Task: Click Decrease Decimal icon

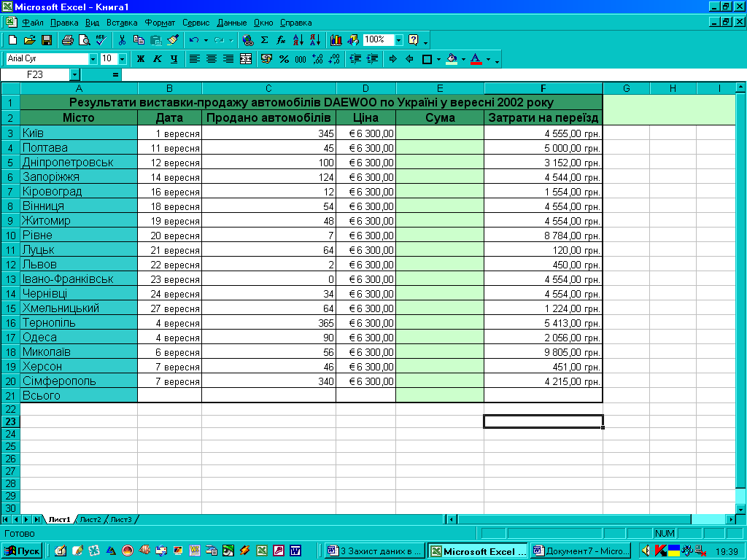Action: click(x=334, y=59)
